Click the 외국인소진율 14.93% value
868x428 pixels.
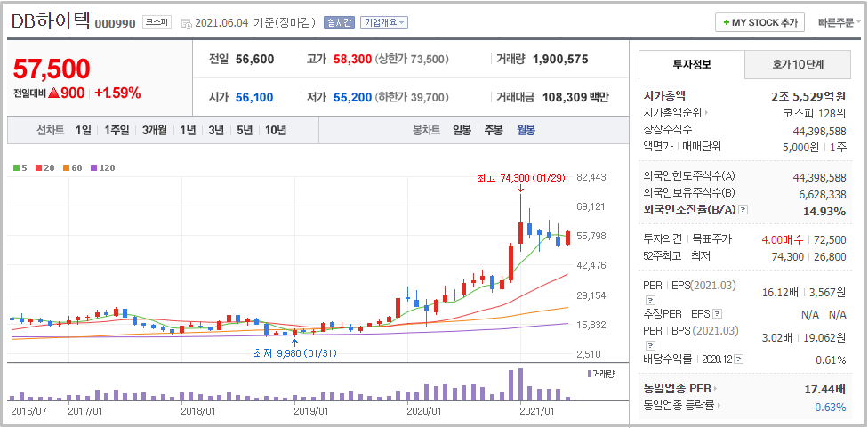tap(824, 211)
